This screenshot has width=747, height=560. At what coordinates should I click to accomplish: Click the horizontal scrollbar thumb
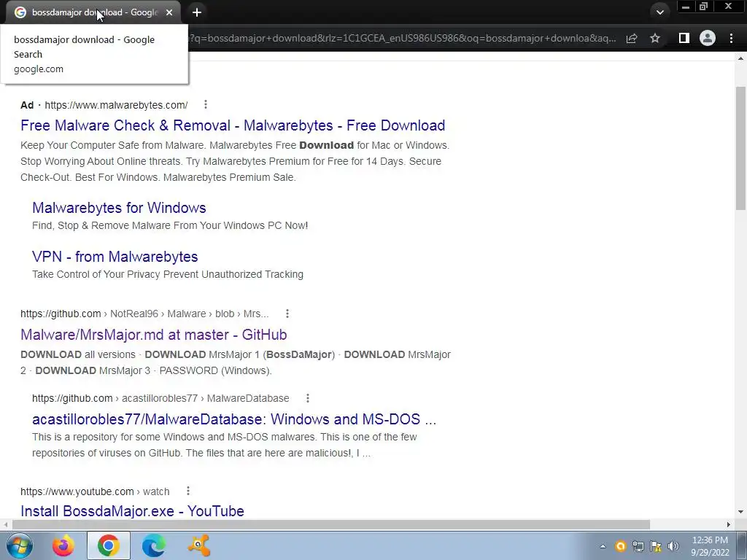pos(331,524)
